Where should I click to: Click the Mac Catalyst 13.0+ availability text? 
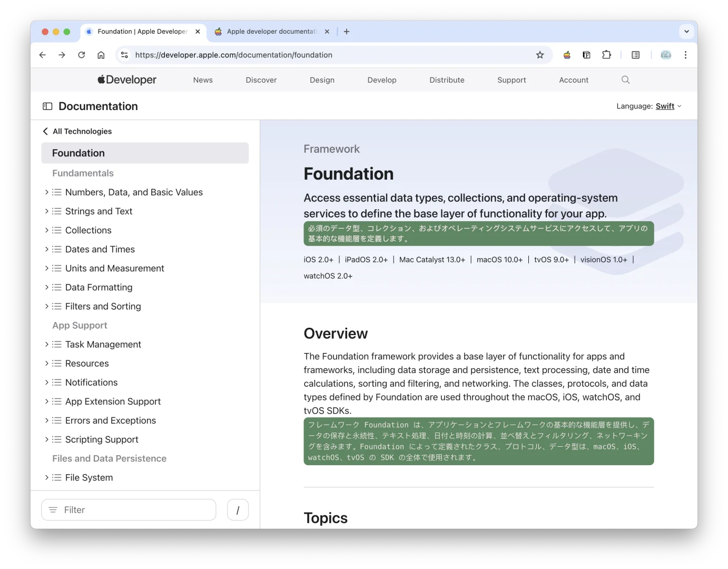click(x=432, y=260)
